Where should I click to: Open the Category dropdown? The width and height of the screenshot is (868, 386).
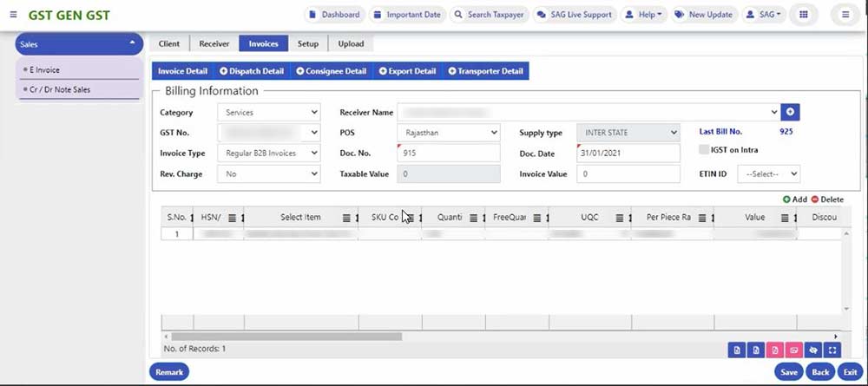tap(269, 112)
